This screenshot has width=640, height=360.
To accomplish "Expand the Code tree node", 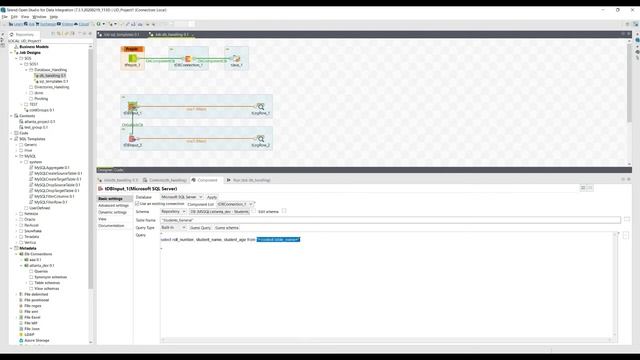I will (11, 133).
